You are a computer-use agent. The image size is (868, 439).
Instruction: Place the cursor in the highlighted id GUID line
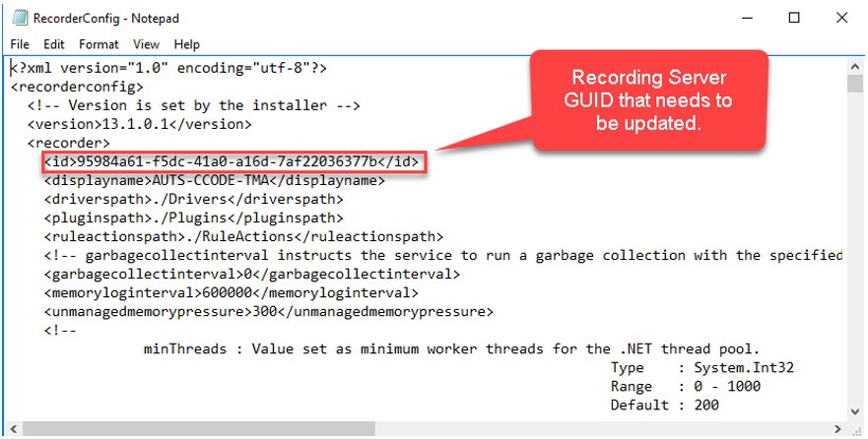pyautogui.click(x=234, y=162)
